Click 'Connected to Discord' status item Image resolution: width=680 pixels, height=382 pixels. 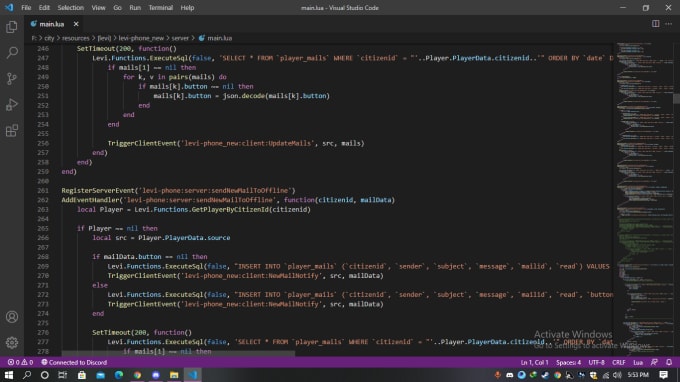point(74,362)
